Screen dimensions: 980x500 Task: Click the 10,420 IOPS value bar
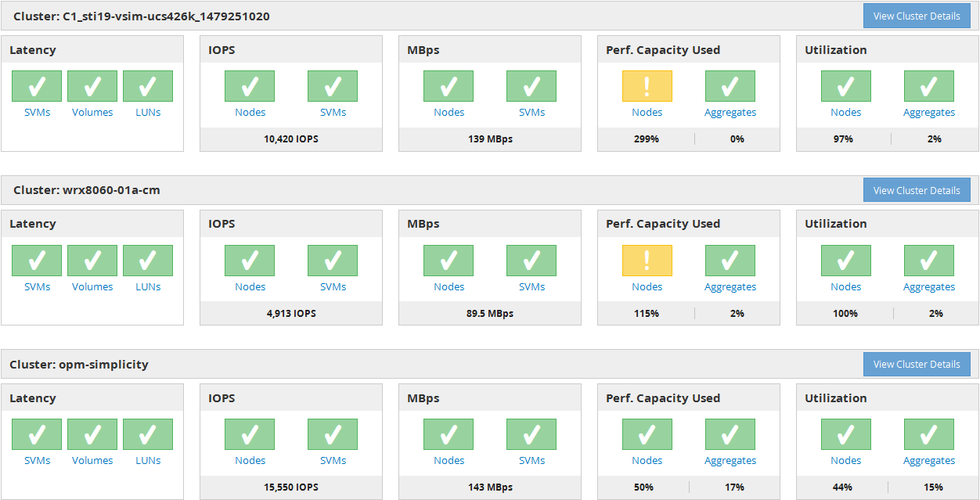pyautogui.click(x=290, y=139)
